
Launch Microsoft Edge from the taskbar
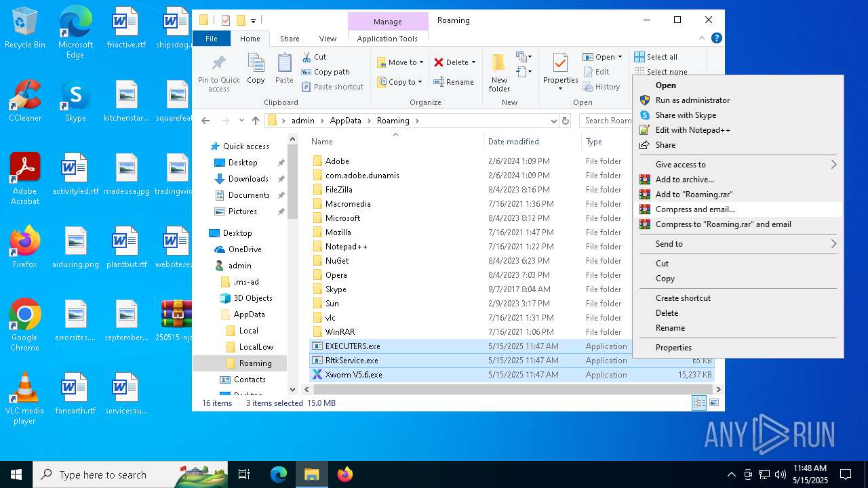(x=279, y=474)
